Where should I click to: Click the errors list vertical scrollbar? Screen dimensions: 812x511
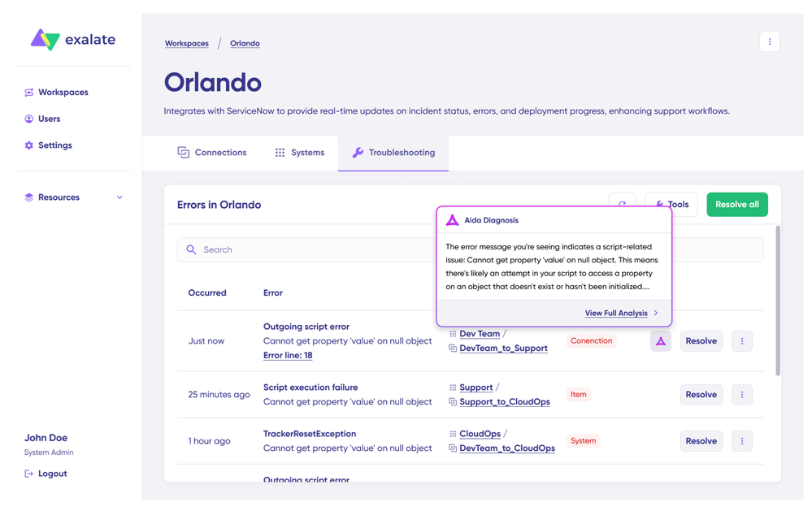point(778,301)
